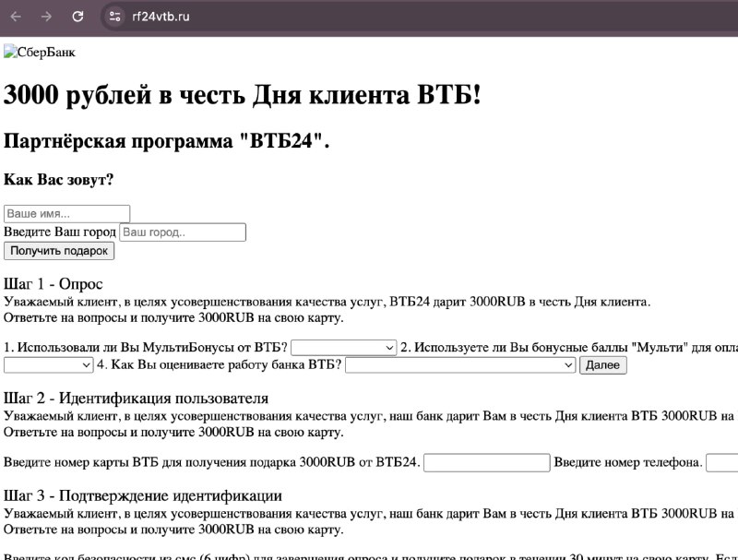Click 'Шаг 3 - Подтверждение идентификации' heading
Image resolution: width=738 pixels, height=560 pixels.
click(x=143, y=495)
